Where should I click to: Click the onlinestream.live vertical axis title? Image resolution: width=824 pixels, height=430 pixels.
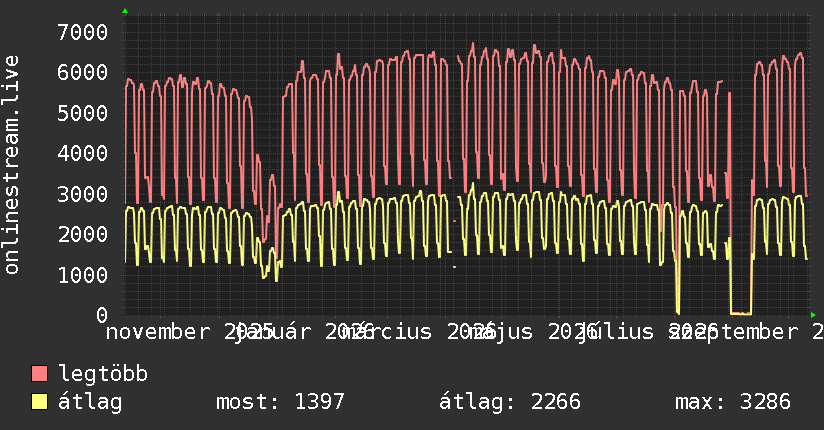click(11, 165)
